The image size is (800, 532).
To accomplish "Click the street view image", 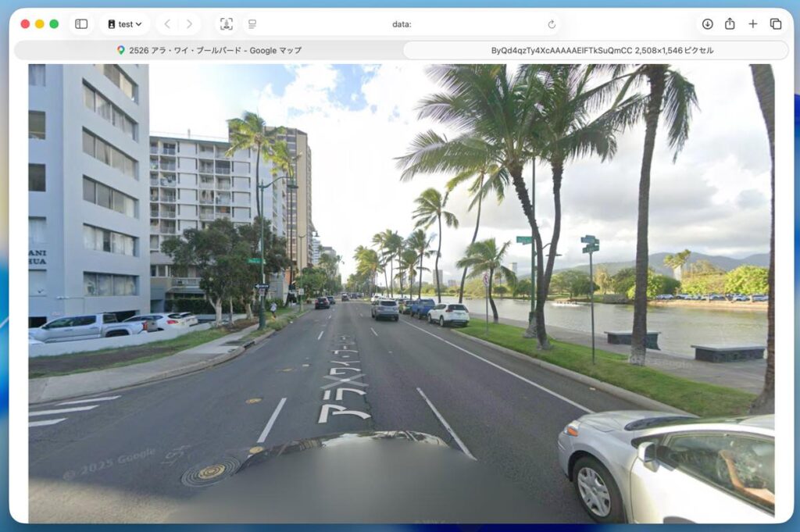I will pos(401,293).
